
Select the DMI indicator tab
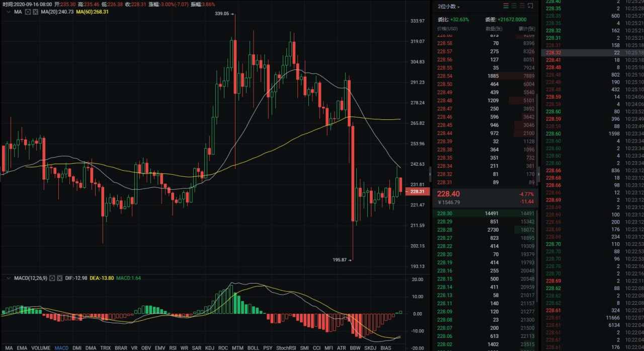coord(77,348)
